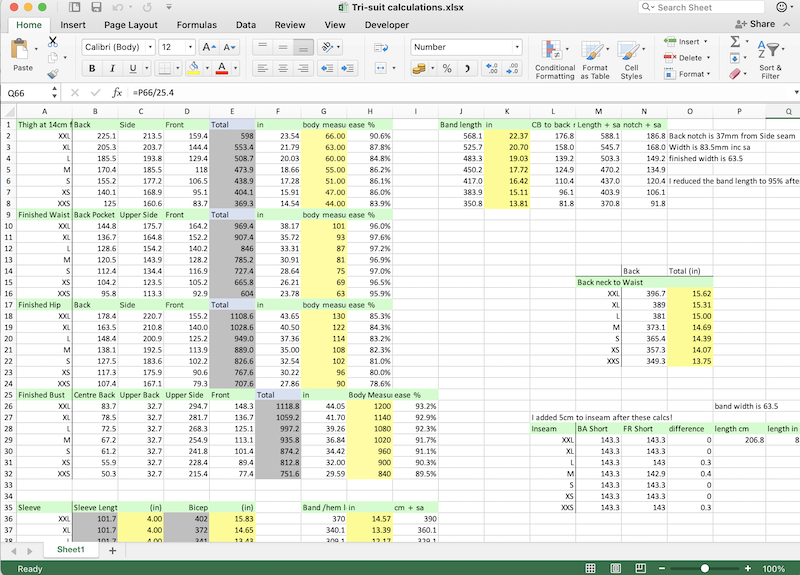The width and height of the screenshot is (800, 575).
Task: Adjust the zoom slider handle
Action: pyautogui.click(x=705, y=568)
